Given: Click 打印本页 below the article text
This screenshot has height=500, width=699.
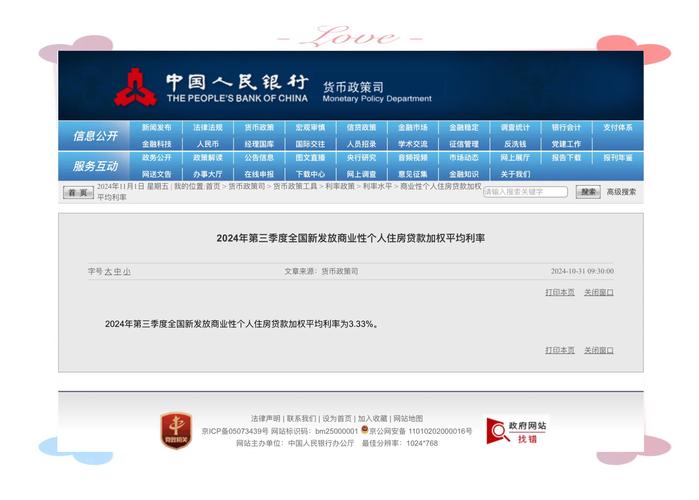Looking at the screenshot, I should [x=559, y=350].
